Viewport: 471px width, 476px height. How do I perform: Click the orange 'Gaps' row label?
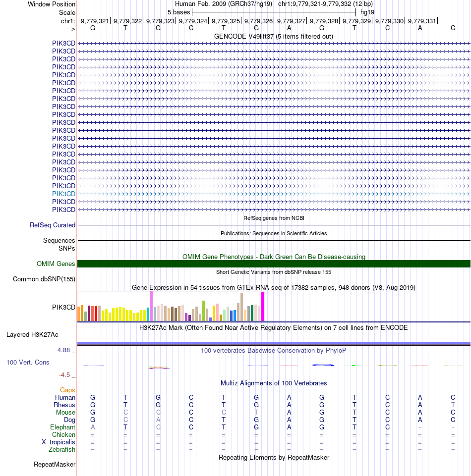point(67,390)
